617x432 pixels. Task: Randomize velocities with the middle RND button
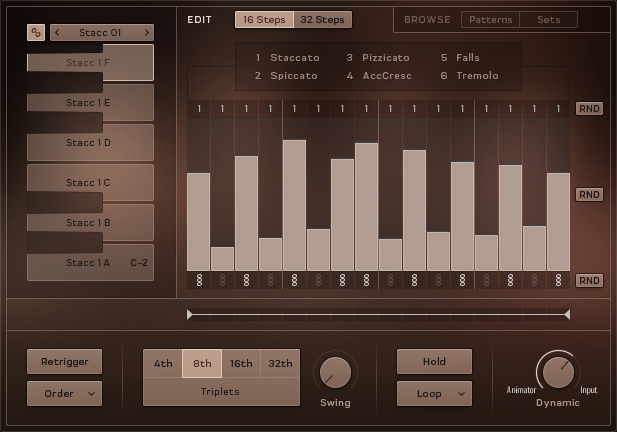coord(589,195)
